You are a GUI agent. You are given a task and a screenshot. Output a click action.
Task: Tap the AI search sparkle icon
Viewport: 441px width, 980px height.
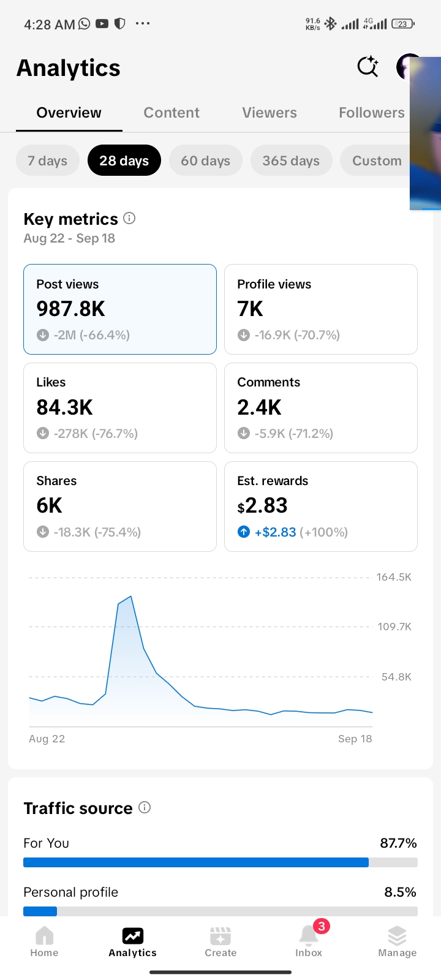[368, 66]
